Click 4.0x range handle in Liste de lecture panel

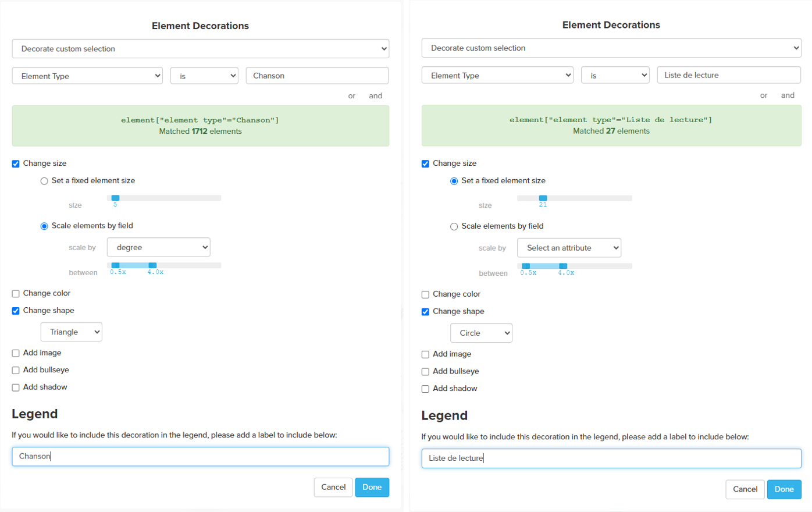point(563,266)
